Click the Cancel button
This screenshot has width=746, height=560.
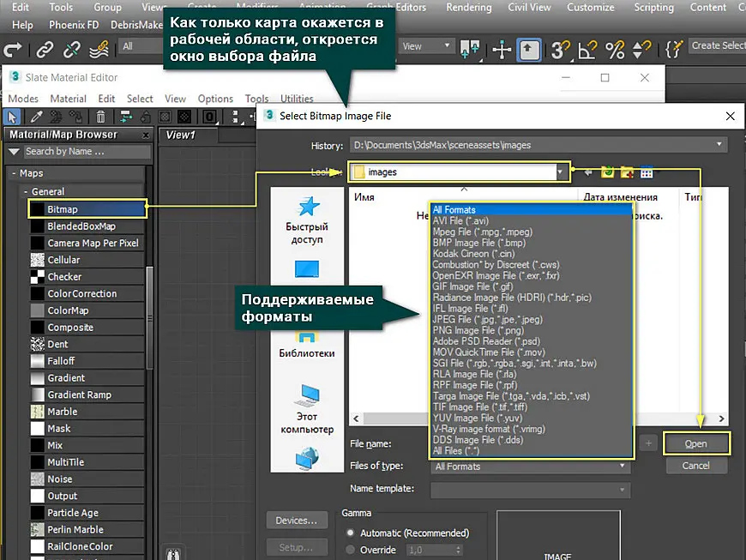(696, 466)
